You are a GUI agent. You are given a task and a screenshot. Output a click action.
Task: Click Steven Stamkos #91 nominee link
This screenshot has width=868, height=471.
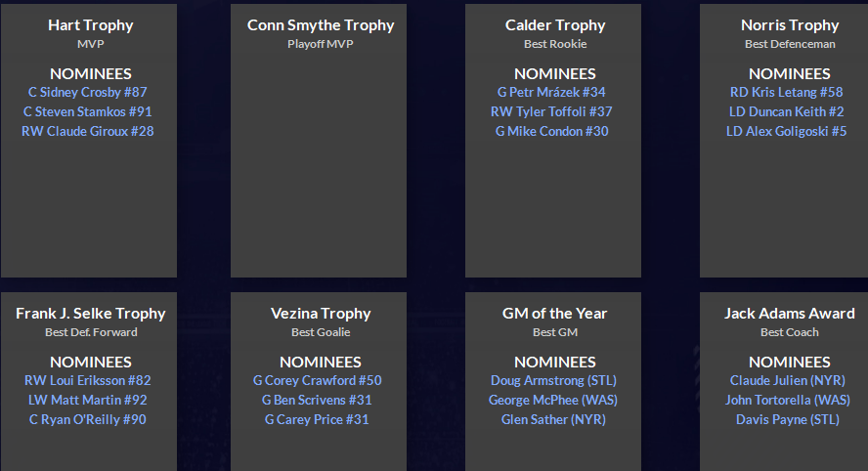coord(88,111)
